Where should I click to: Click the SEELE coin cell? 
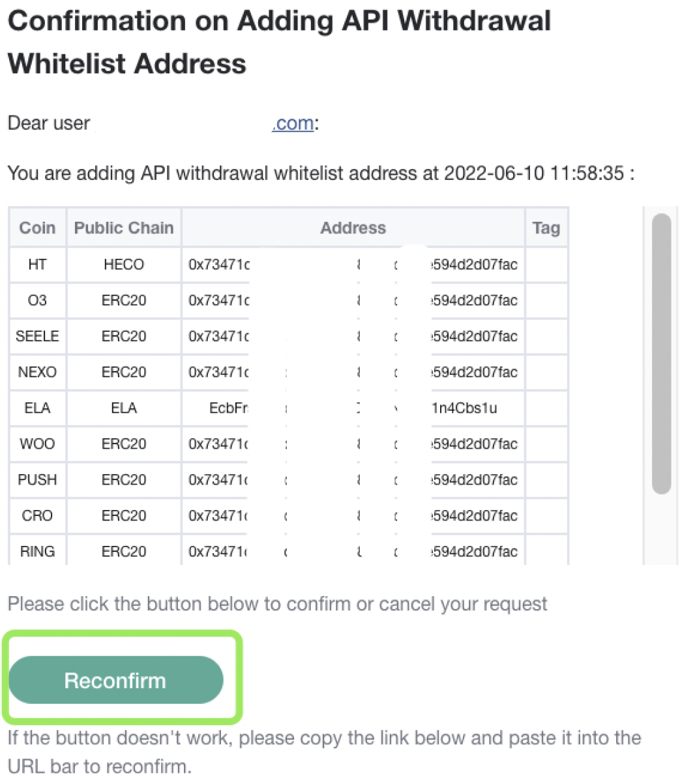(x=37, y=336)
